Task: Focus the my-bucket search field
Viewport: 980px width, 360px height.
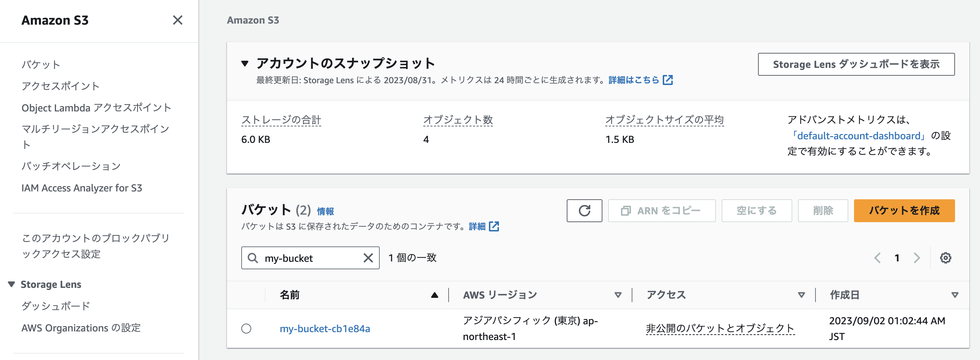Action: point(310,258)
